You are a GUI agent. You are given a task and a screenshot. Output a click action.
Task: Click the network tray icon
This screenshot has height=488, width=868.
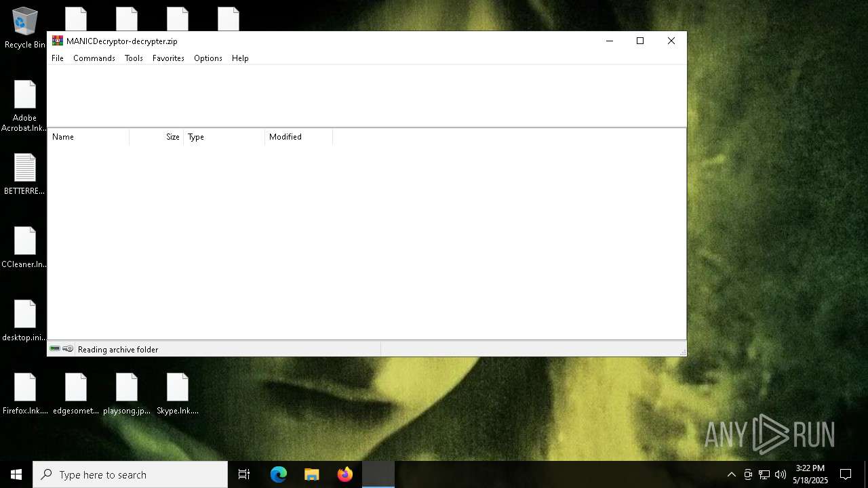pos(764,474)
